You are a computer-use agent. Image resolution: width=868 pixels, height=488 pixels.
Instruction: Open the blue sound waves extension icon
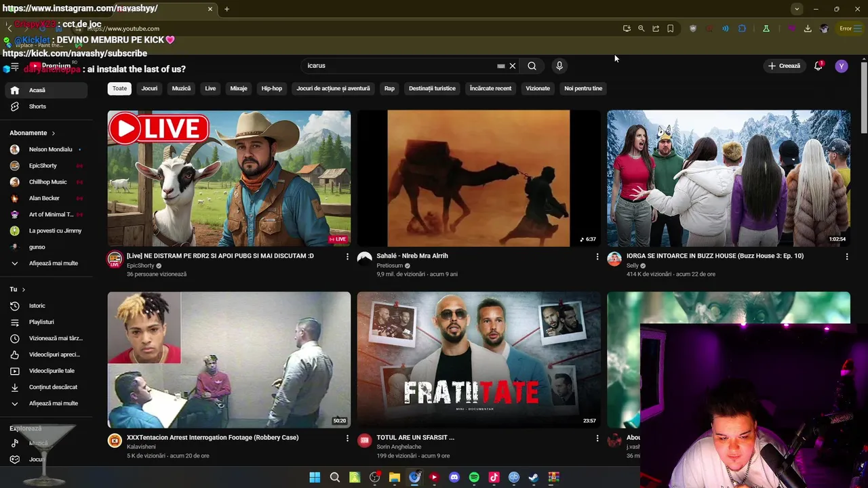coord(726,28)
